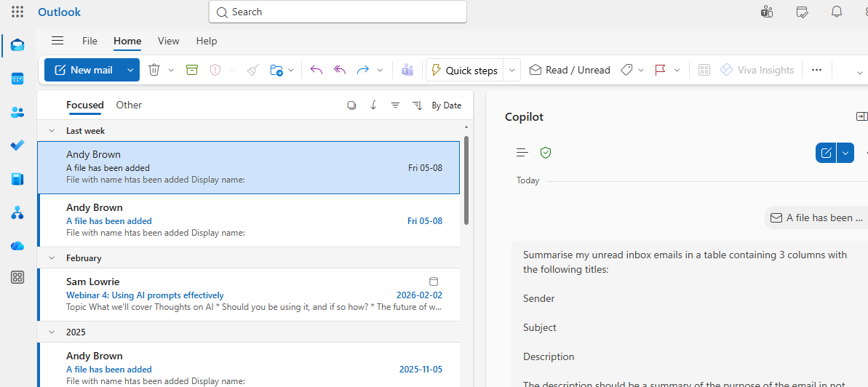Collapse the February group
The height and width of the screenshot is (387, 868).
tap(52, 258)
